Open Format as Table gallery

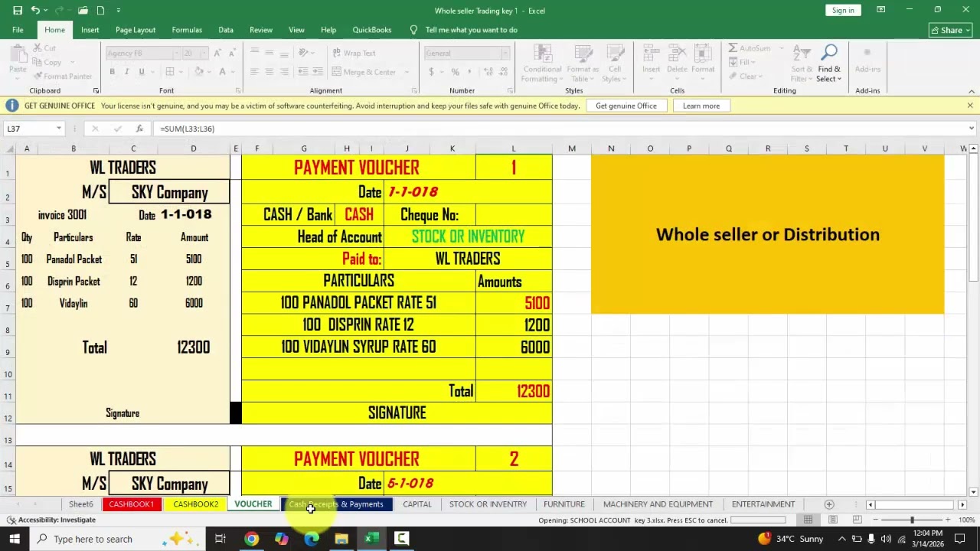583,64
